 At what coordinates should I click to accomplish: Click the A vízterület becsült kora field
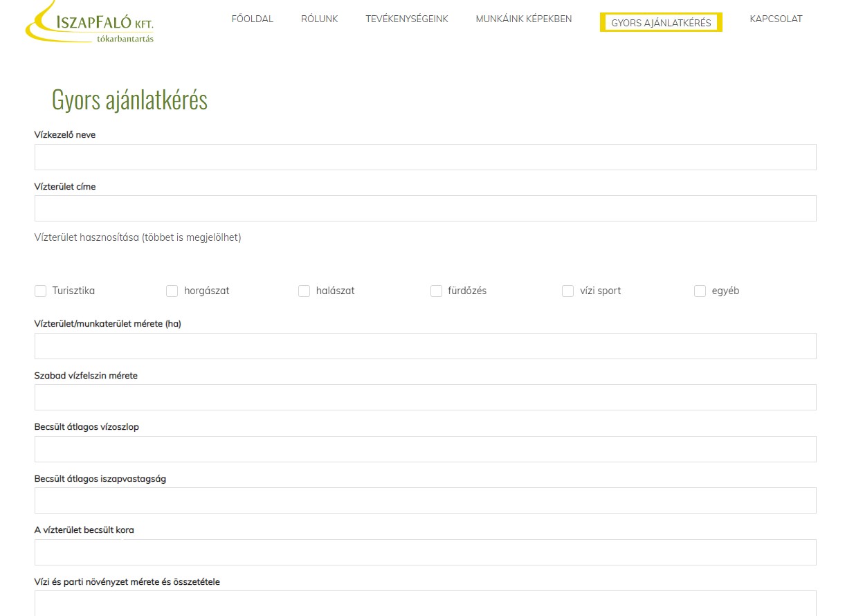(x=426, y=552)
